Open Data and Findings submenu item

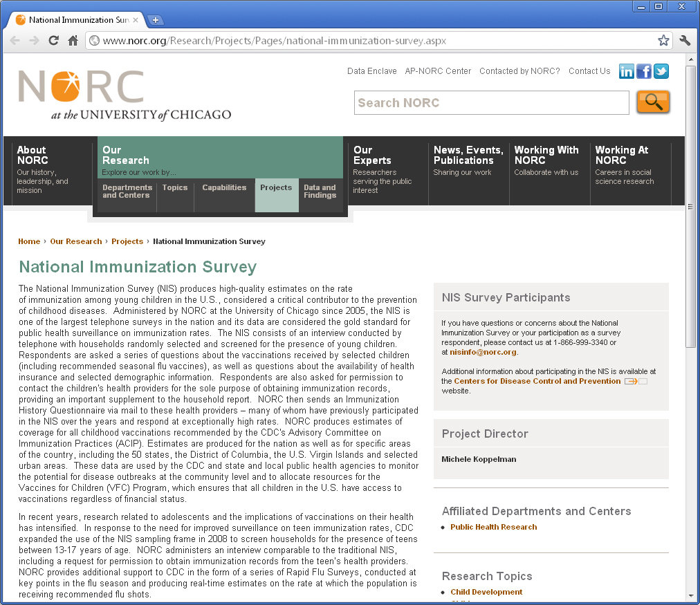[x=320, y=192]
